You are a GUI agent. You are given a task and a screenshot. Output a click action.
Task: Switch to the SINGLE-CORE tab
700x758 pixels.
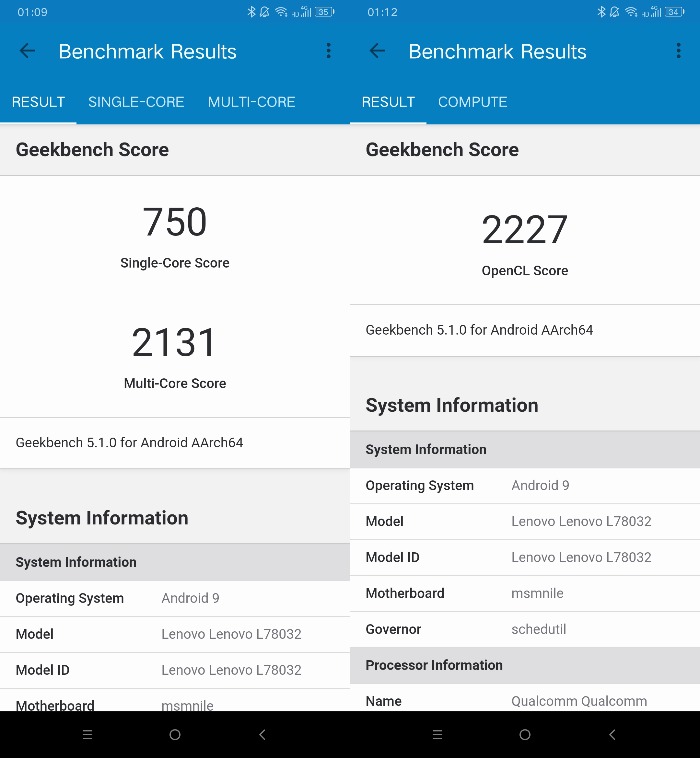(136, 102)
